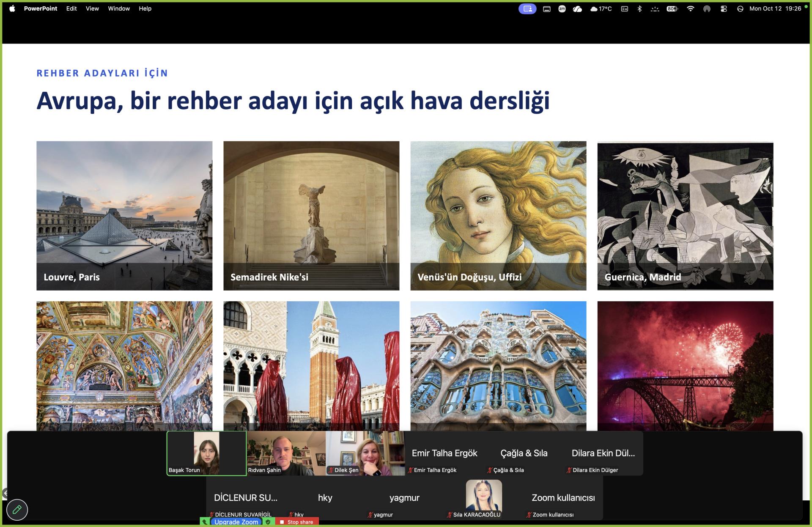Click the Venüs'ün Doğuşu, Uffizi image
Image resolution: width=812 pixels, height=527 pixels.
(x=498, y=216)
